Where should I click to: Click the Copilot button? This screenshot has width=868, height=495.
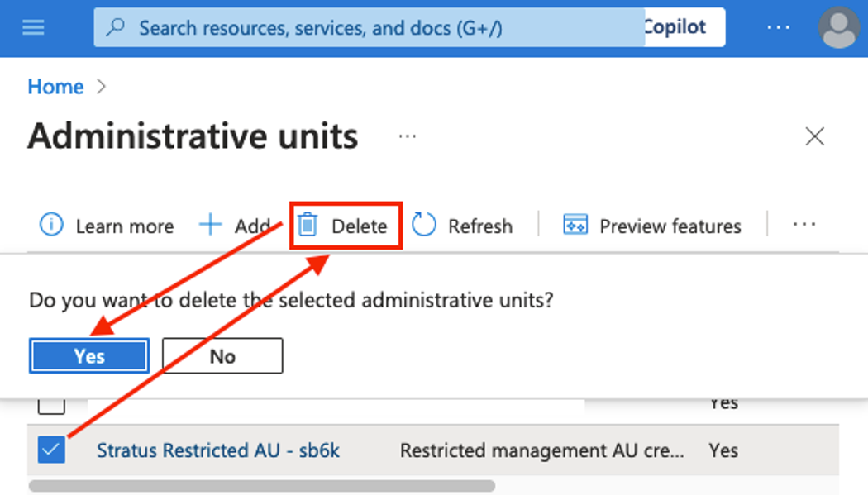pos(680,27)
